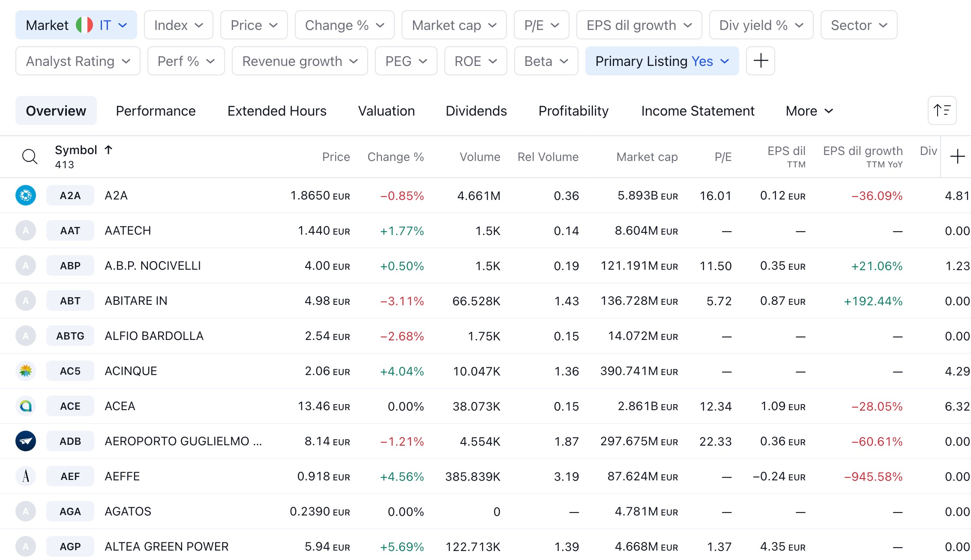Image resolution: width=971 pixels, height=560 pixels.
Task: Click the add column plus icon
Action: [x=957, y=157]
